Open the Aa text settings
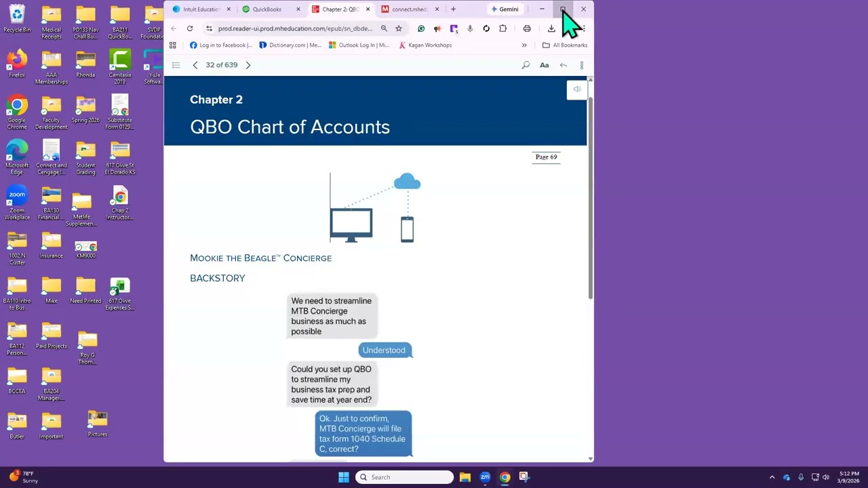This screenshot has height=488, width=868. point(544,65)
